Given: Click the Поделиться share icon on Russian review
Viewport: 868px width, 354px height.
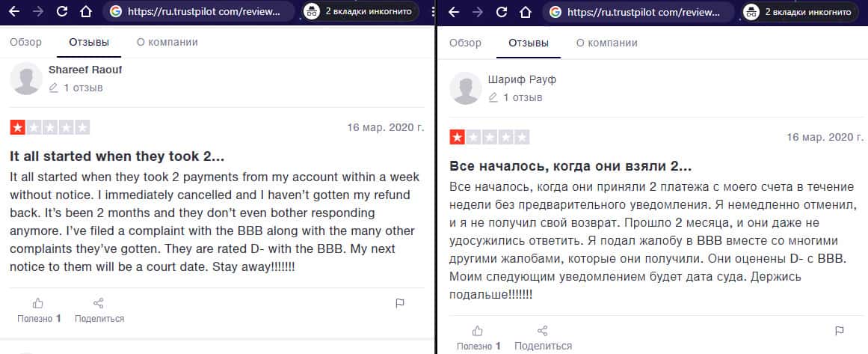Looking at the screenshot, I should point(543,331).
